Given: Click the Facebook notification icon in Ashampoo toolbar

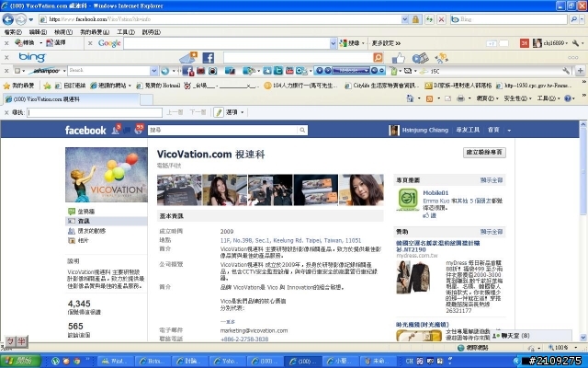Looking at the screenshot, I should point(187,71).
